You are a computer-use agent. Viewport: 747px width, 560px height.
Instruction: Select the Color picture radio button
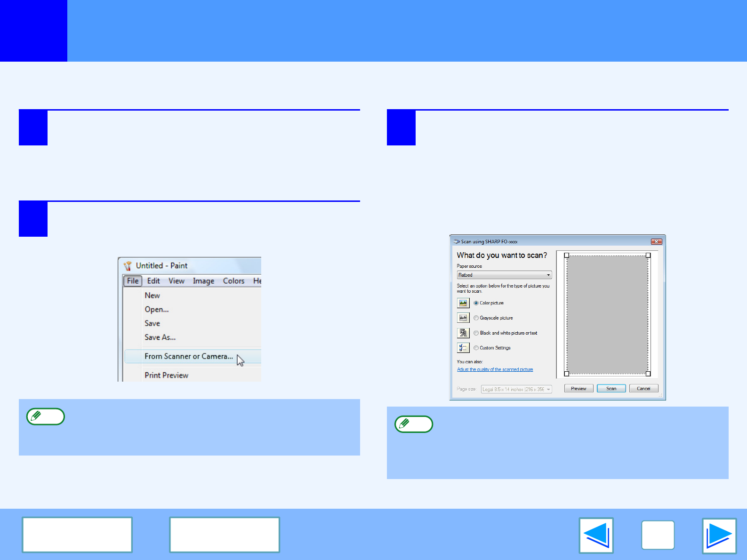coord(476,303)
